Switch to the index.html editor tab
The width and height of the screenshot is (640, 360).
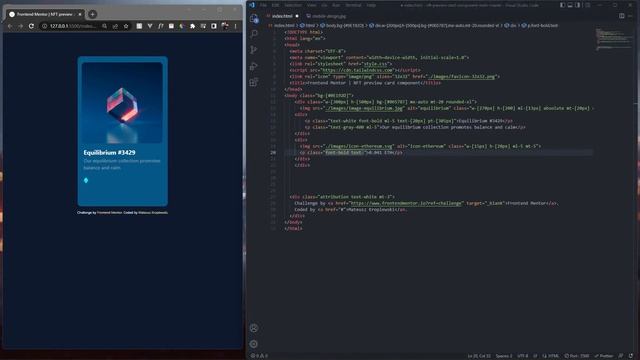click(x=282, y=16)
